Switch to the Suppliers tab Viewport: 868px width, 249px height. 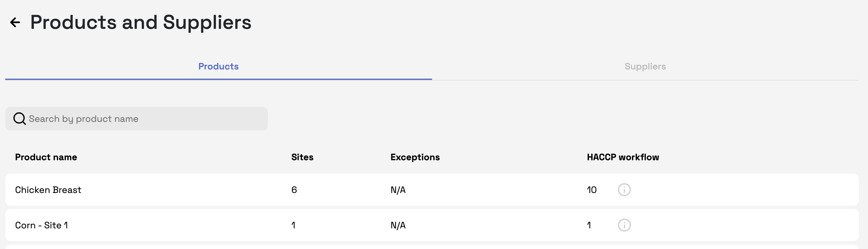pos(645,66)
